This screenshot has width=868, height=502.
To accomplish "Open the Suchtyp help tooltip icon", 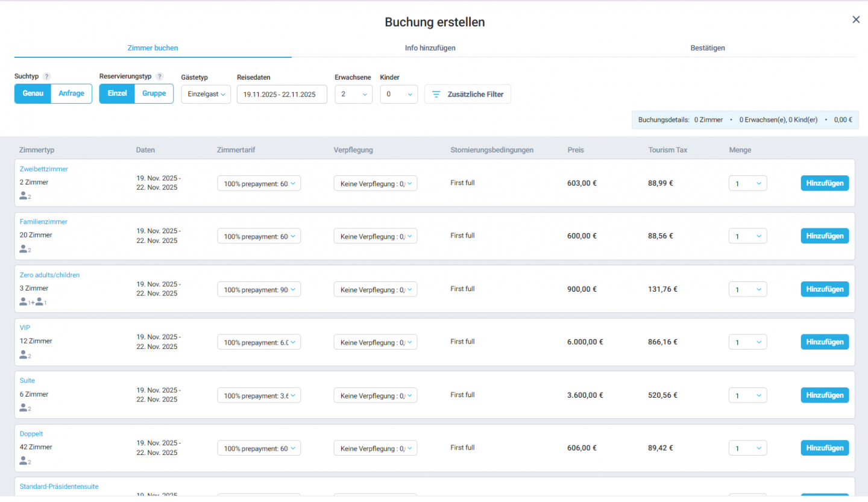I will [x=45, y=76].
